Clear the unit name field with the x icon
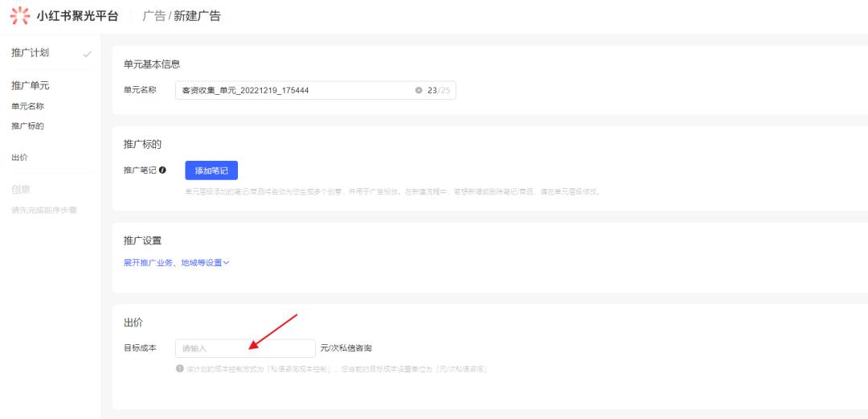Viewport: 868px width, 419px height. [418, 90]
